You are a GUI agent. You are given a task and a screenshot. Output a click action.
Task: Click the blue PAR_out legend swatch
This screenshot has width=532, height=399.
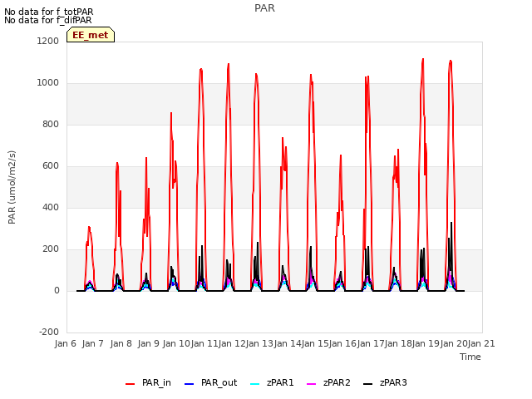click(189, 384)
